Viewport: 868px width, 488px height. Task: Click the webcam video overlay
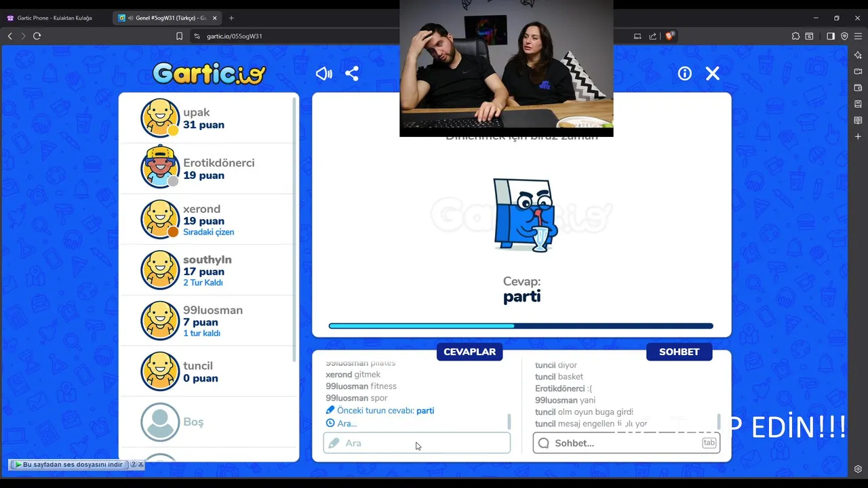point(507,68)
